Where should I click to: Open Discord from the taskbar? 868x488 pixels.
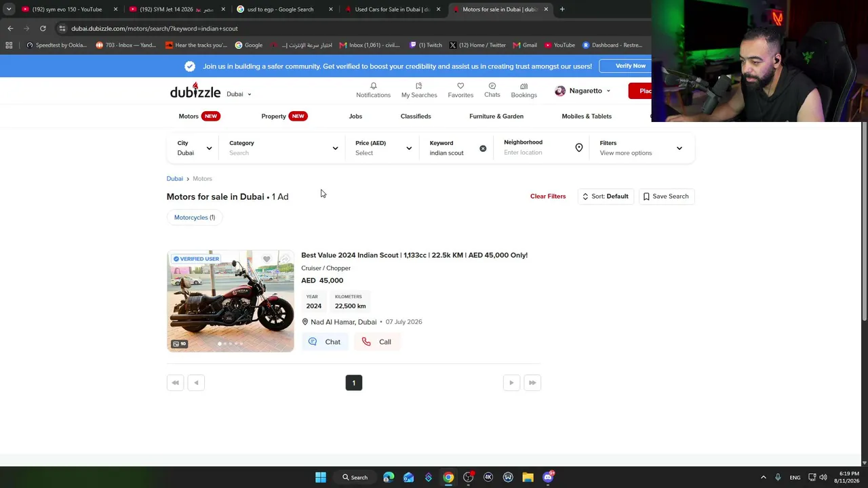(548, 477)
